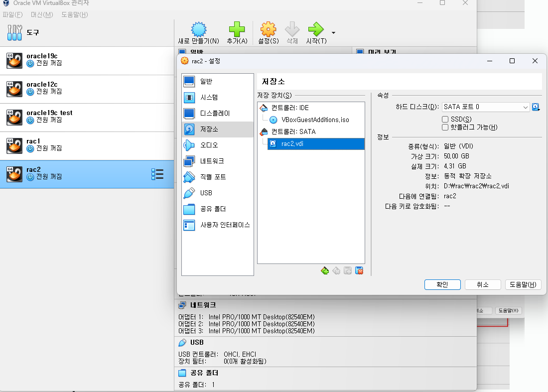Screen dimensions: 548x392
Task: Switch to 일반 settings category
Action: 217,81
